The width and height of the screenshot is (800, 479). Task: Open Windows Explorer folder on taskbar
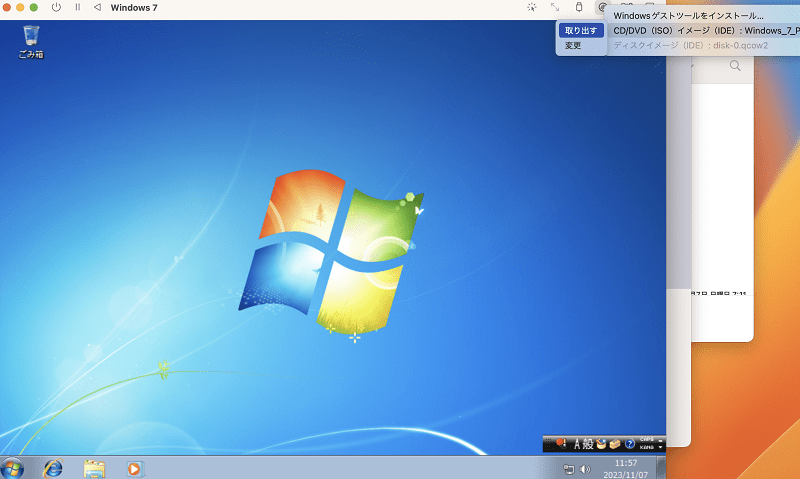click(x=94, y=469)
